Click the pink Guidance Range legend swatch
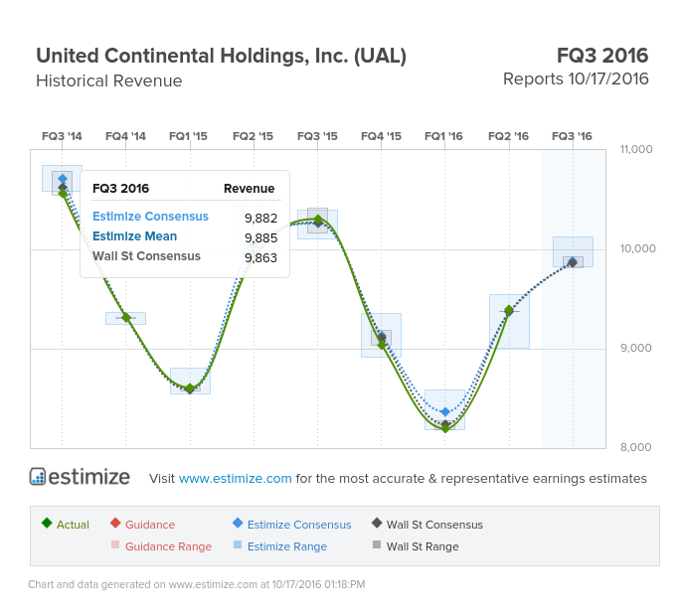Screen dimensions: 681x616 tap(115, 544)
